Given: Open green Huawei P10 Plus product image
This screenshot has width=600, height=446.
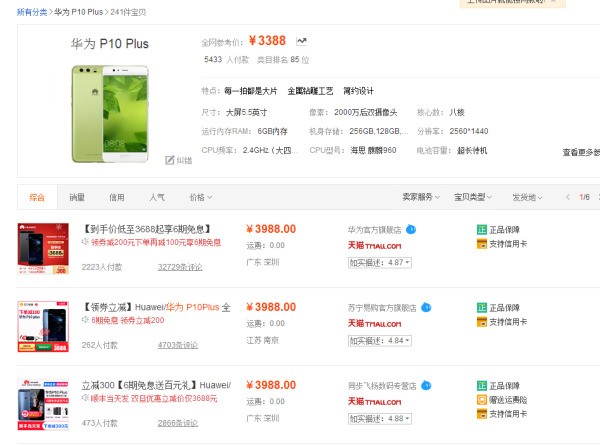Looking at the screenshot, I should (110, 114).
